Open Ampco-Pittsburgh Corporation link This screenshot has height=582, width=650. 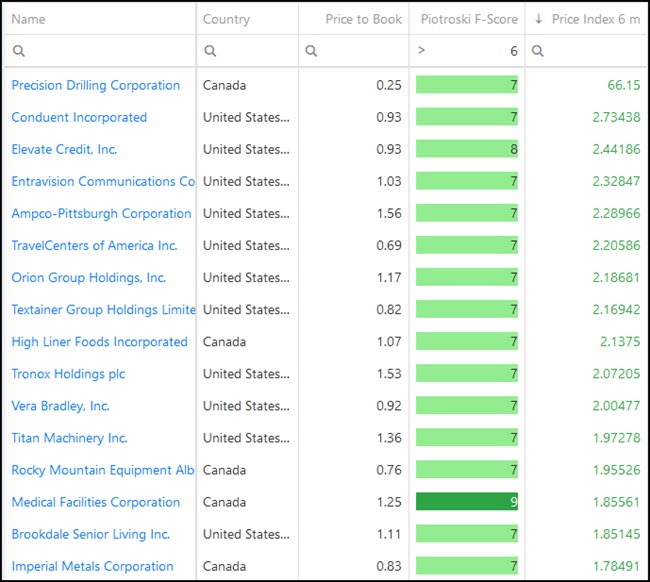click(102, 213)
